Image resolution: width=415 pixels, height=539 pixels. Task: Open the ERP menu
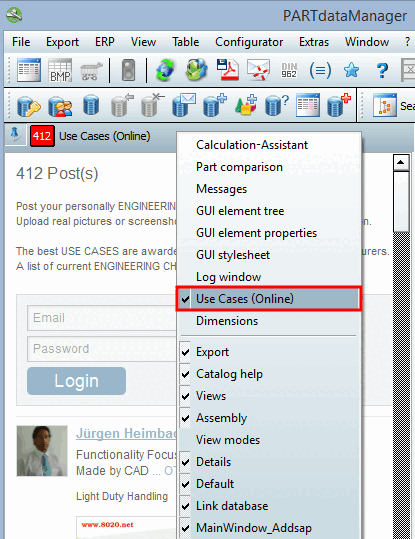[x=105, y=42]
